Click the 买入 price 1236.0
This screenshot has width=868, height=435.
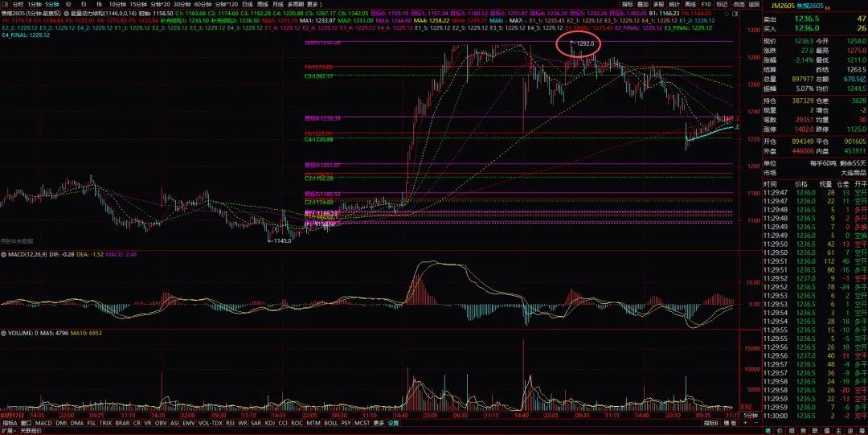pyautogui.click(x=807, y=28)
